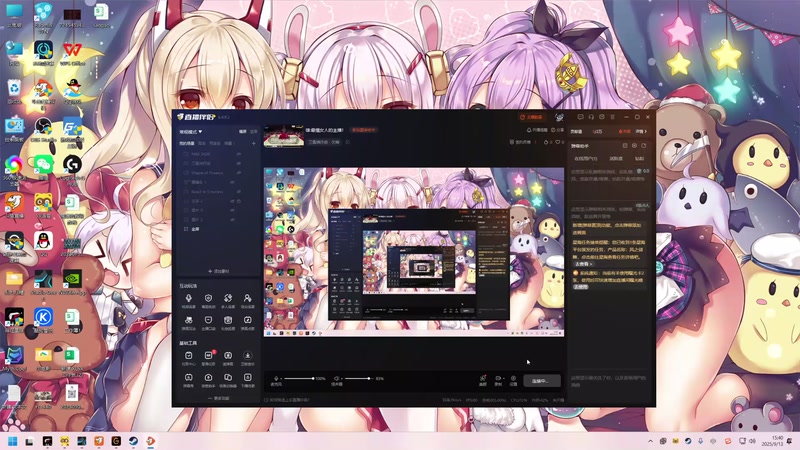Open the Windows Start button
Image resolution: width=800 pixels, height=450 pixels.
click(x=13, y=441)
